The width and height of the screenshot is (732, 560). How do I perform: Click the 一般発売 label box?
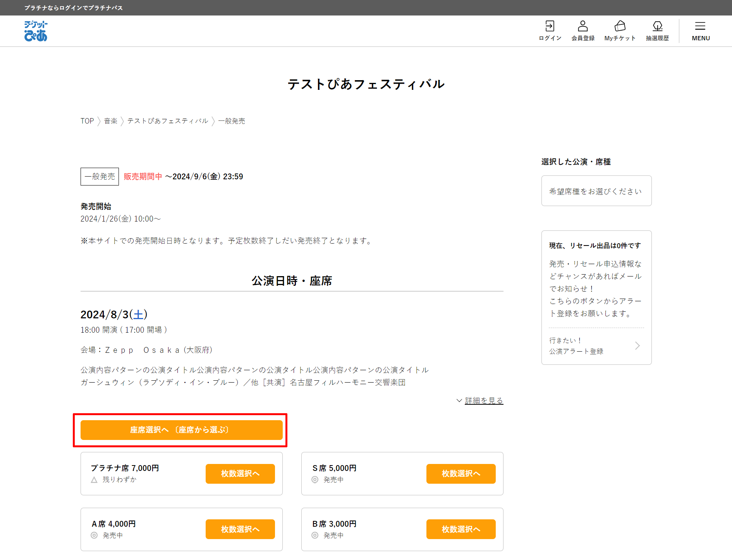[x=100, y=177]
